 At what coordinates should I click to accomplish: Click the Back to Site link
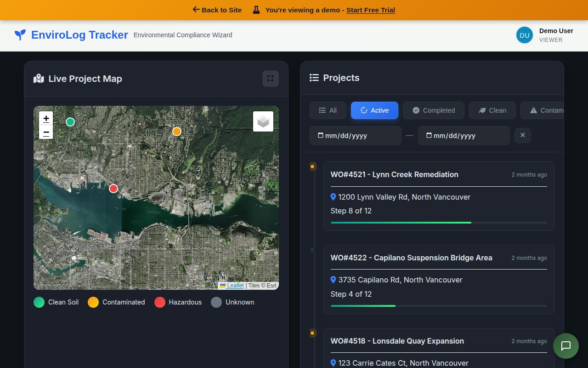point(217,10)
